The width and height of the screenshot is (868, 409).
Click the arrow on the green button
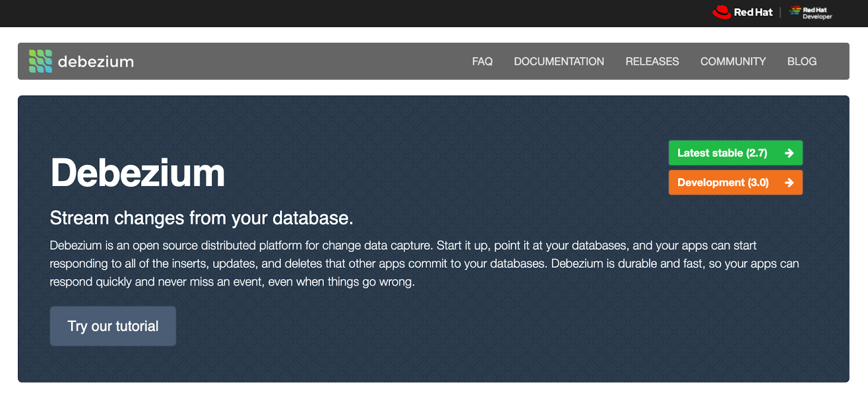pyautogui.click(x=789, y=153)
